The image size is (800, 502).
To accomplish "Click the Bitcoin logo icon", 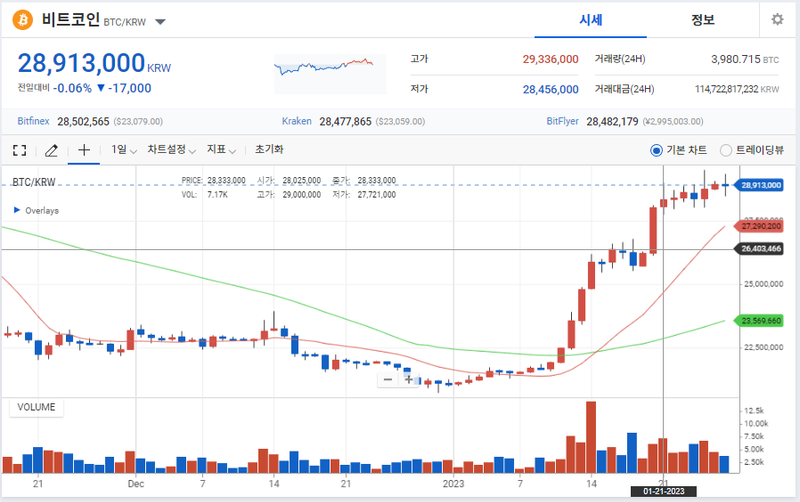I will [x=21, y=20].
